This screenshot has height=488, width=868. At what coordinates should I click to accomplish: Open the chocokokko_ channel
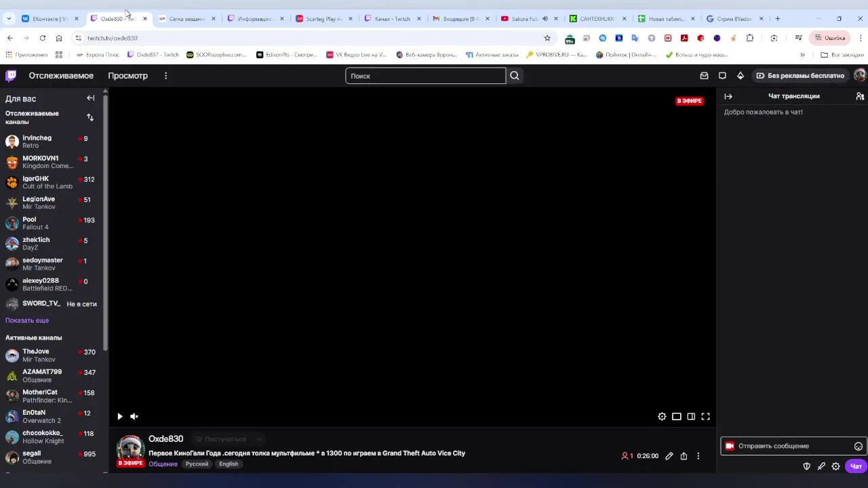pos(51,436)
